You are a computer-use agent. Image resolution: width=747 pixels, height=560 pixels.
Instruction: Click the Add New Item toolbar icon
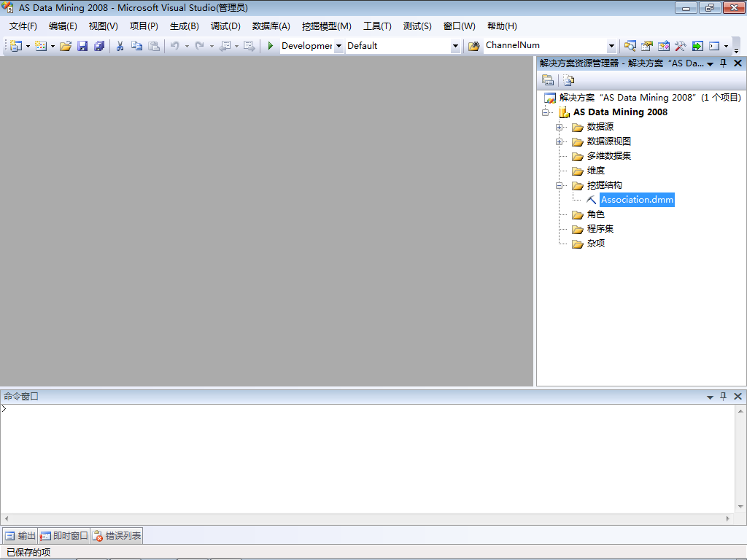point(41,46)
